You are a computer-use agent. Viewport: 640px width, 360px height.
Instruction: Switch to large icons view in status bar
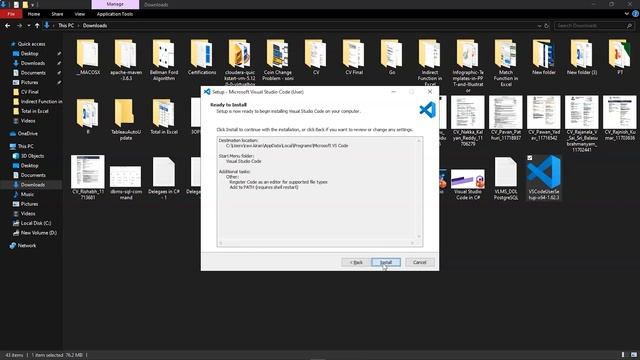pyautogui.click(x=634, y=355)
